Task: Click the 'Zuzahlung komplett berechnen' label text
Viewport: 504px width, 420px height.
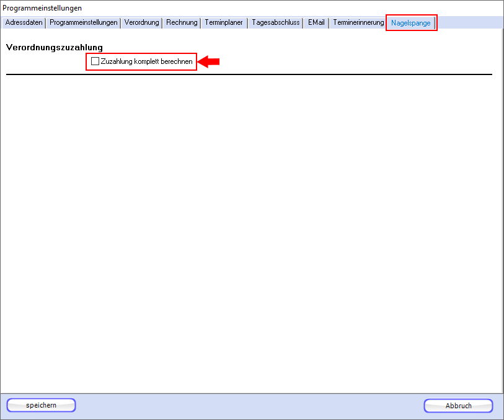Action: coord(146,61)
